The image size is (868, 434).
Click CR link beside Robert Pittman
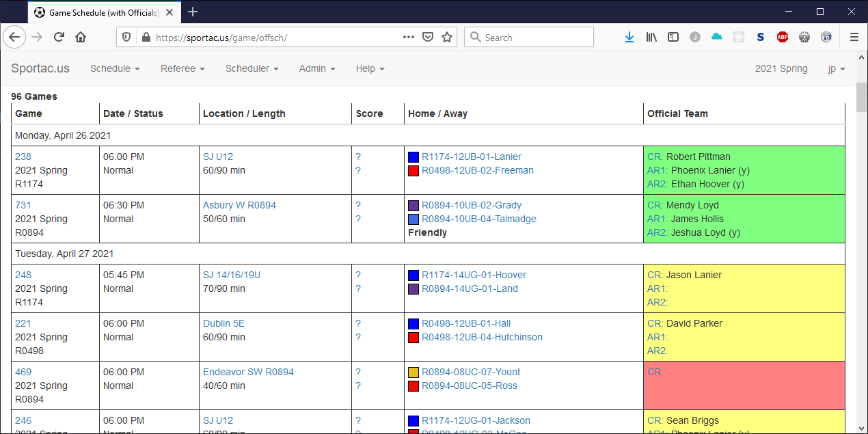tap(655, 157)
